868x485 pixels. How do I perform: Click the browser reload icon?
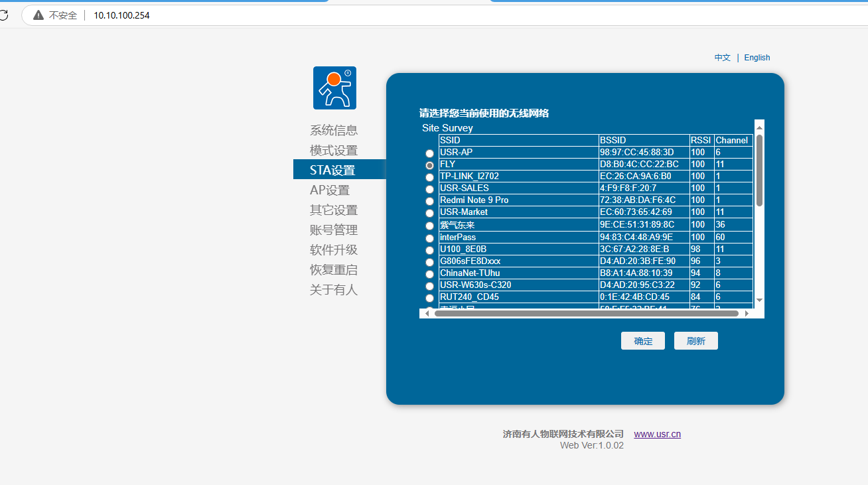[x=3, y=15]
